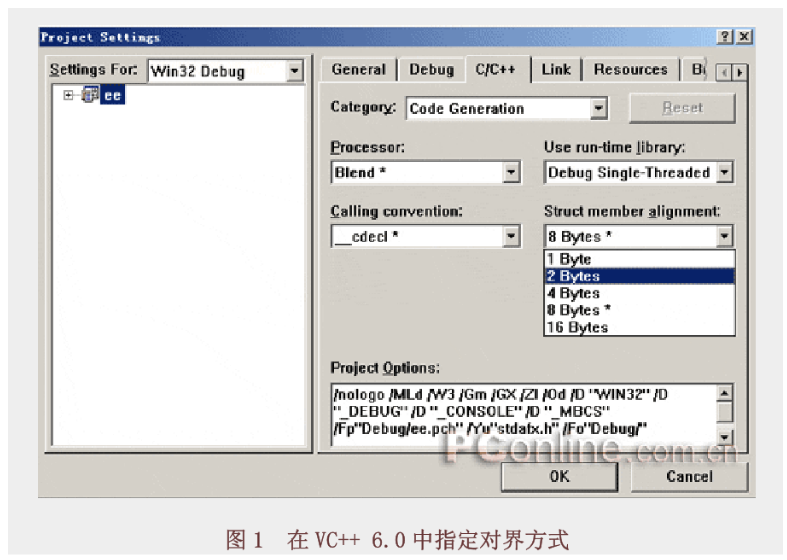Viewport: 787px width, 560px height.
Task: Open the Link tab
Action: coord(556,70)
